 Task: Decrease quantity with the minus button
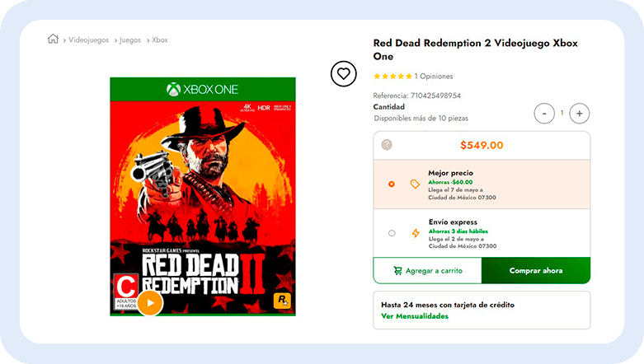[544, 113]
